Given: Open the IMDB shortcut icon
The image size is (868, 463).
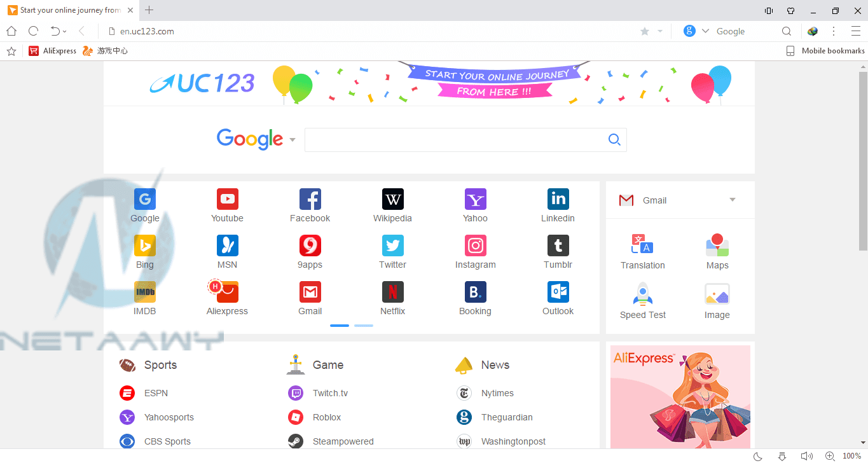Looking at the screenshot, I should (x=145, y=292).
